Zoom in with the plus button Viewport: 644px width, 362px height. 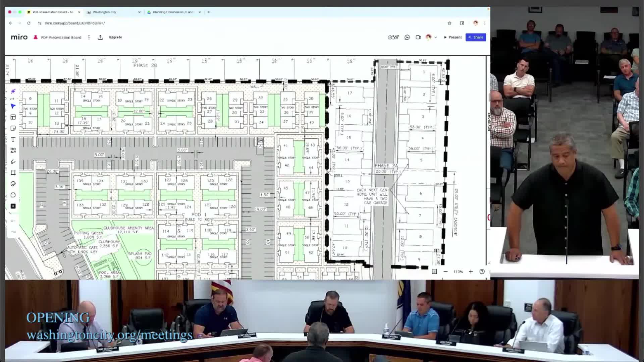471,271
